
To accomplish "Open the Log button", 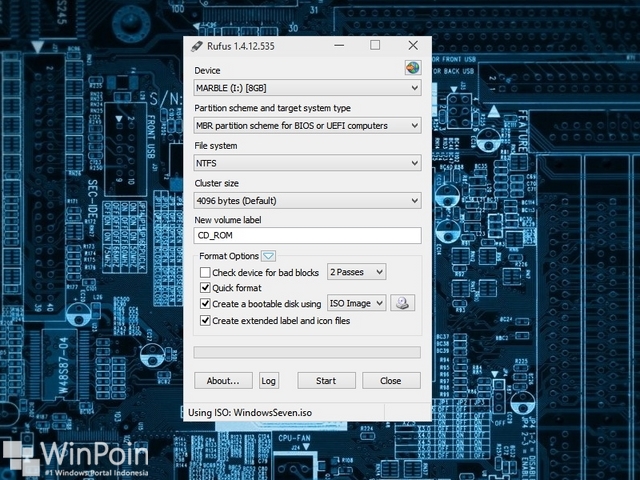I will tap(269, 380).
